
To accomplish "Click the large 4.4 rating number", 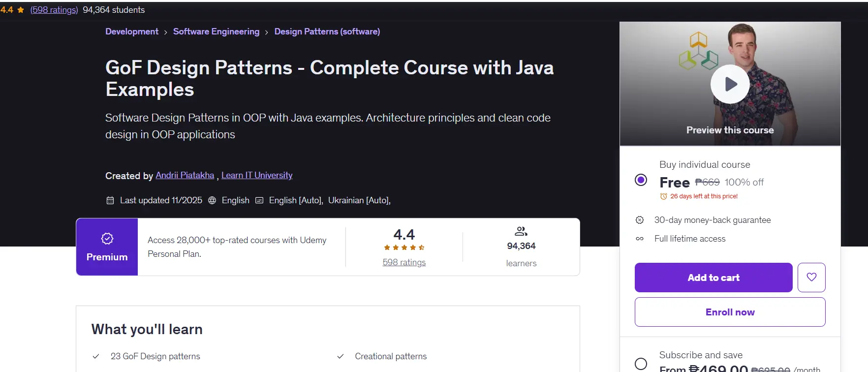I will click(404, 234).
